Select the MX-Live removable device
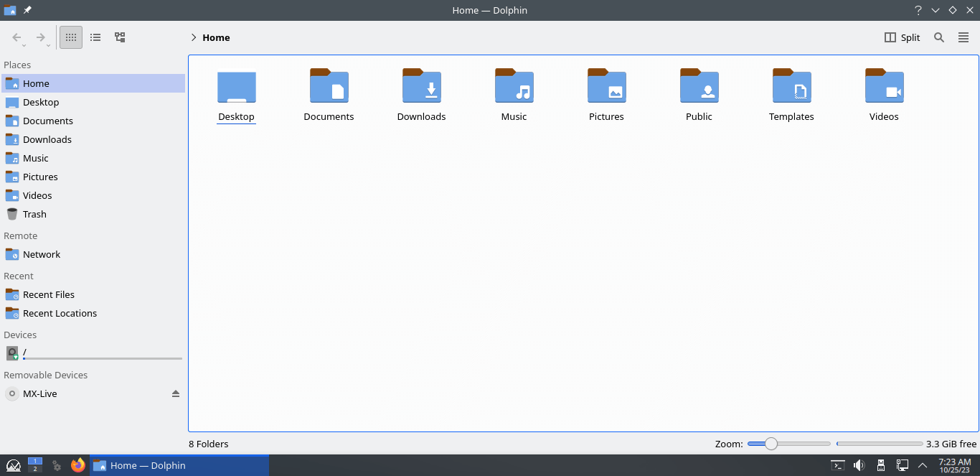Image resolution: width=980 pixels, height=476 pixels. pos(94,393)
